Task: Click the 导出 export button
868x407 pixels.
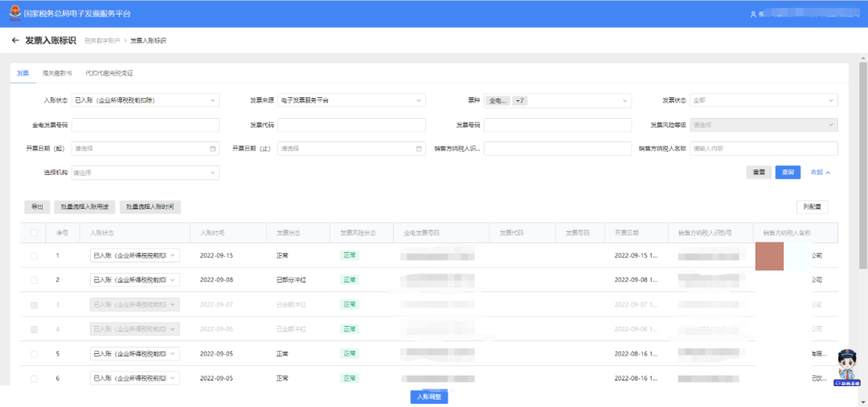Action: pyautogui.click(x=37, y=207)
